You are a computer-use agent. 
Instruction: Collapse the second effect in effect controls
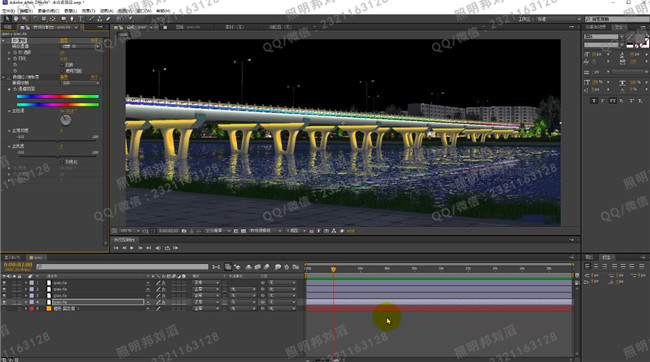[3, 77]
